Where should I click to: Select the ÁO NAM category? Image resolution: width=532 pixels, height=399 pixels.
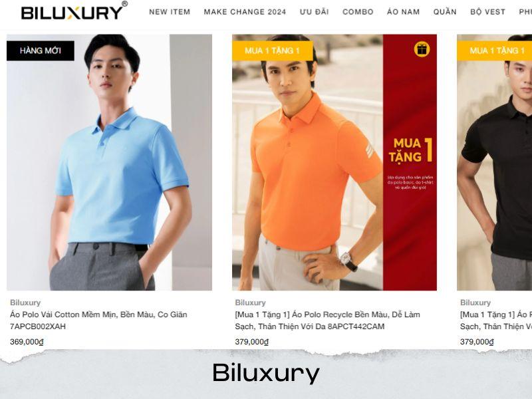pyautogui.click(x=404, y=12)
